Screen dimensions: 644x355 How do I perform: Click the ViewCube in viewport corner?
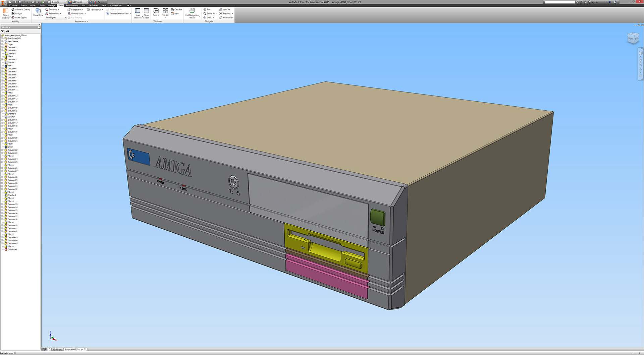pyautogui.click(x=633, y=38)
